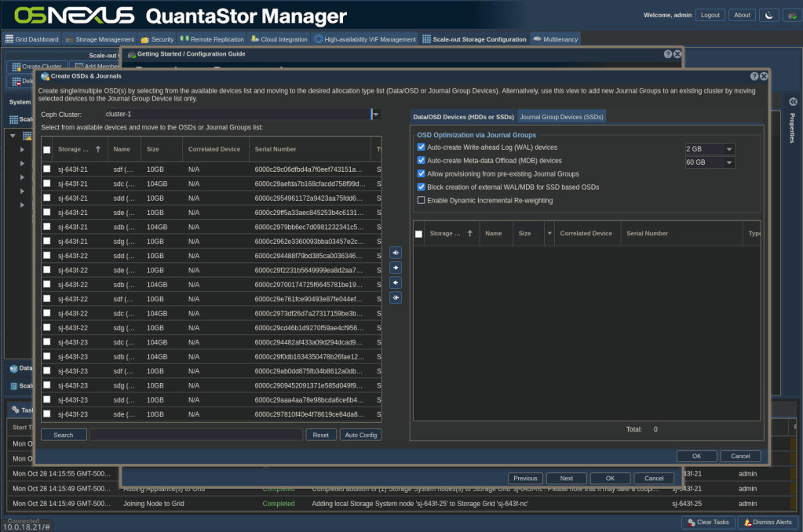Open help for Create OSDs & Journals dialog

pyautogui.click(x=754, y=76)
